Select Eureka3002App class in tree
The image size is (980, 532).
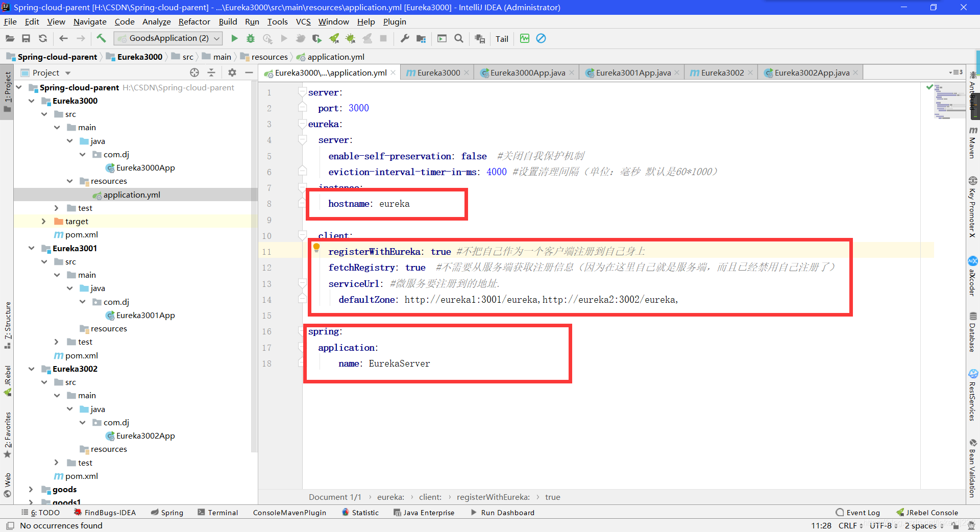pyautogui.click(x=140, y=436)
